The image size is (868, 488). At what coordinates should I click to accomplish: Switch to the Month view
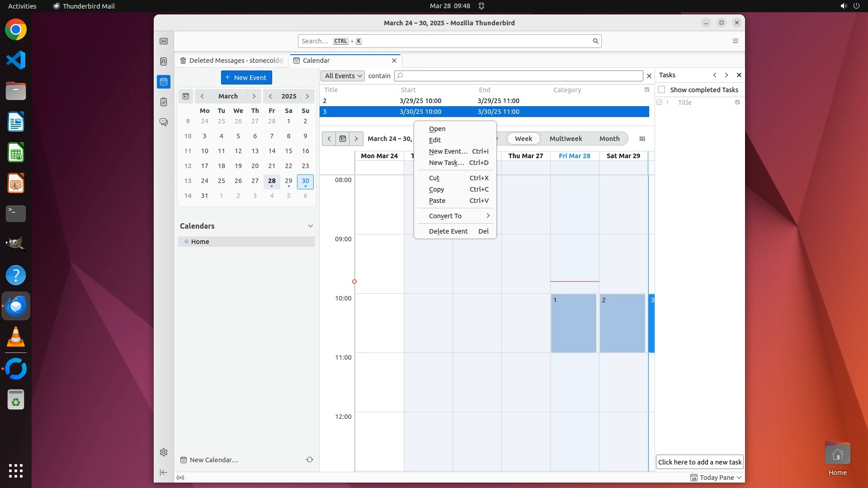609,139
